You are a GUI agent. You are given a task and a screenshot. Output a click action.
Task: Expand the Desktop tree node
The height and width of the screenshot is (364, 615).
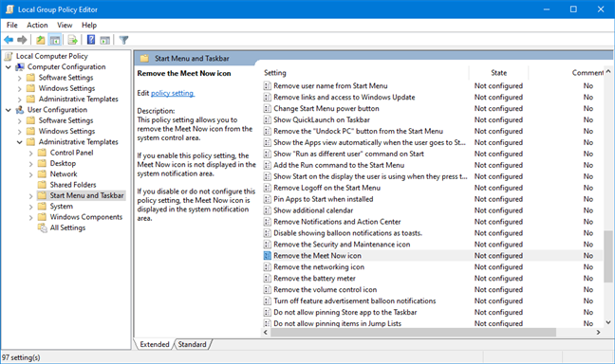30,163
